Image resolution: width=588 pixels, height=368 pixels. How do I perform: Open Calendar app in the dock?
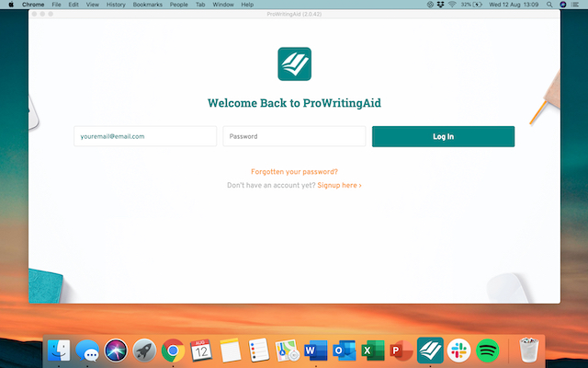click(201, 351)
